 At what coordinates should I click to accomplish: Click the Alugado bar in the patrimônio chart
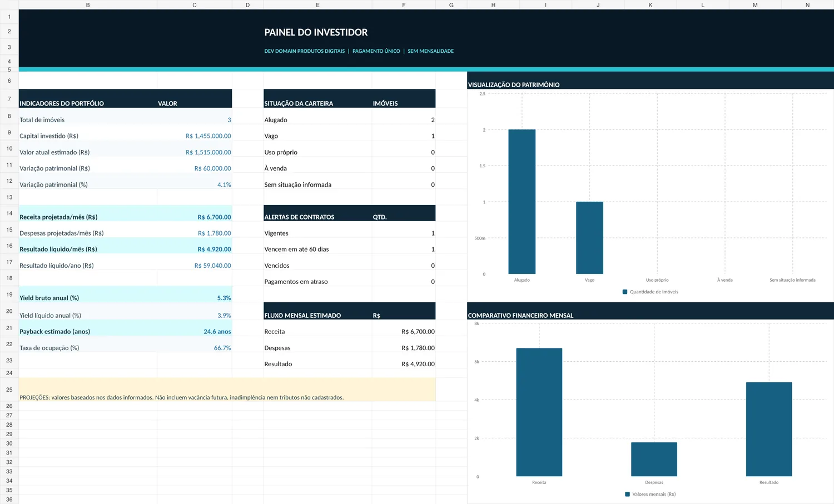click(x=522, y=202)
